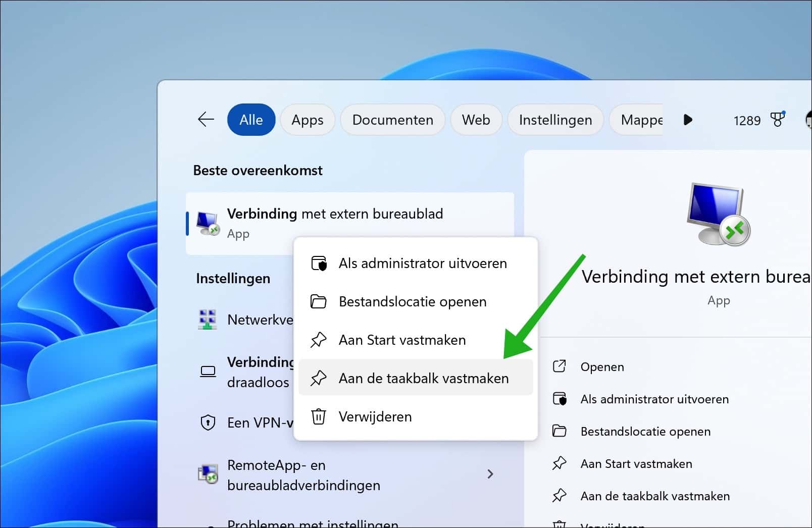Click the Netwerk settings icon in the sidebar
Viewport: 812px width, 528px height.
(208, 319)
